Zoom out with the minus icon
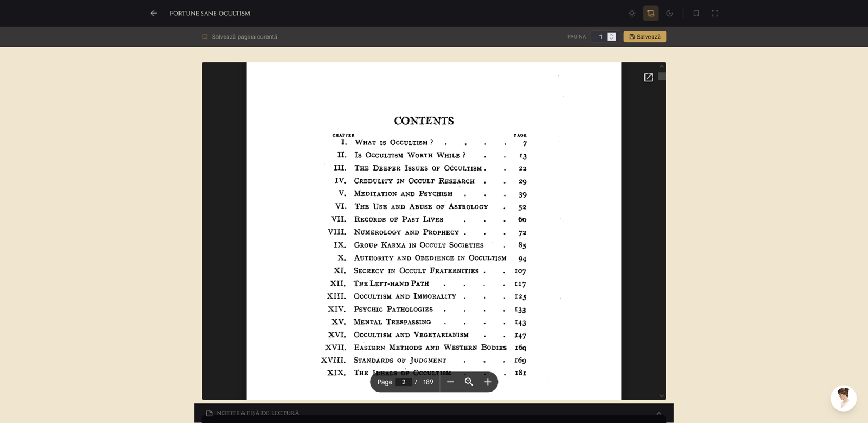Image resolution: width=868 pixels, height=423 pixels. click(450, 382)
